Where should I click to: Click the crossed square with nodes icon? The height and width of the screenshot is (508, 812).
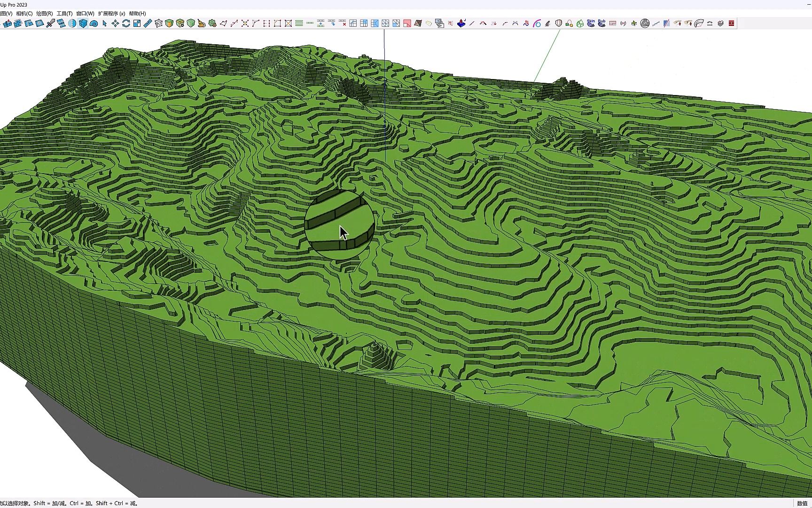288,23
